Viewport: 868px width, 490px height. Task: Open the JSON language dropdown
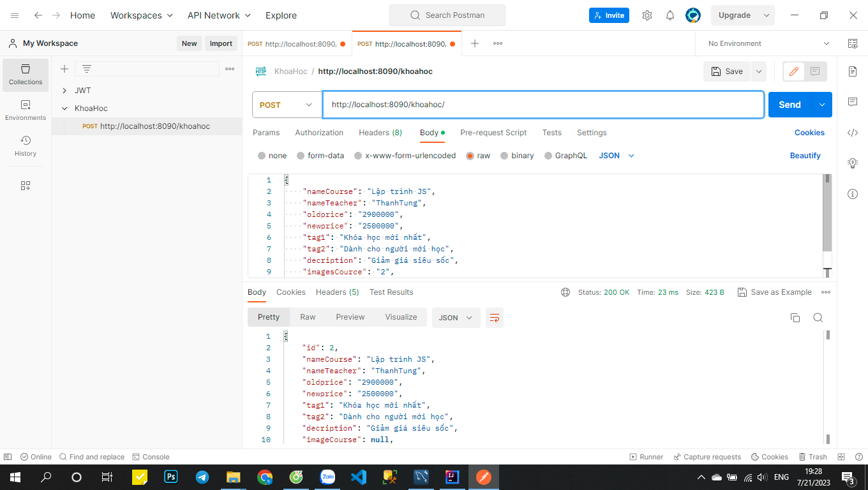click(x=615, y=155)
